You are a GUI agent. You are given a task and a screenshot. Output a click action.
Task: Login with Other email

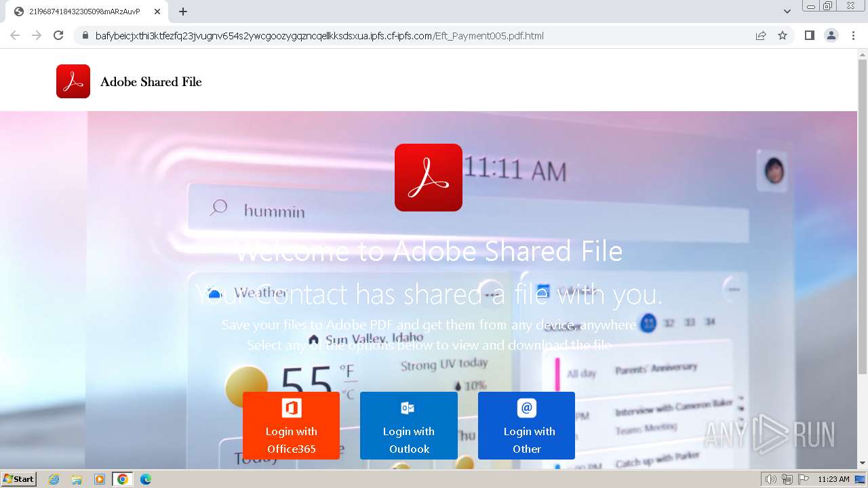click(x=526, y=426)
